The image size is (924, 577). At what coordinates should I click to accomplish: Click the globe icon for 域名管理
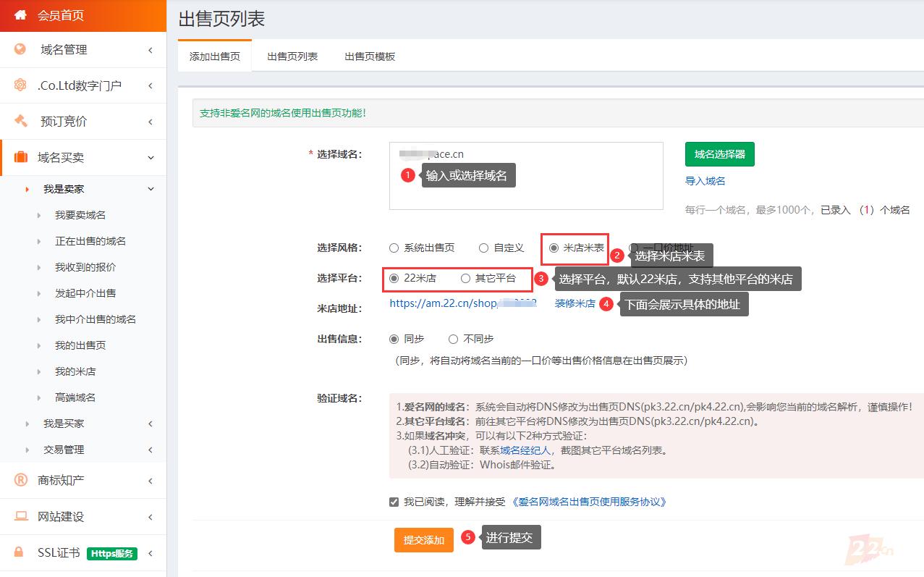click(20, 49)
